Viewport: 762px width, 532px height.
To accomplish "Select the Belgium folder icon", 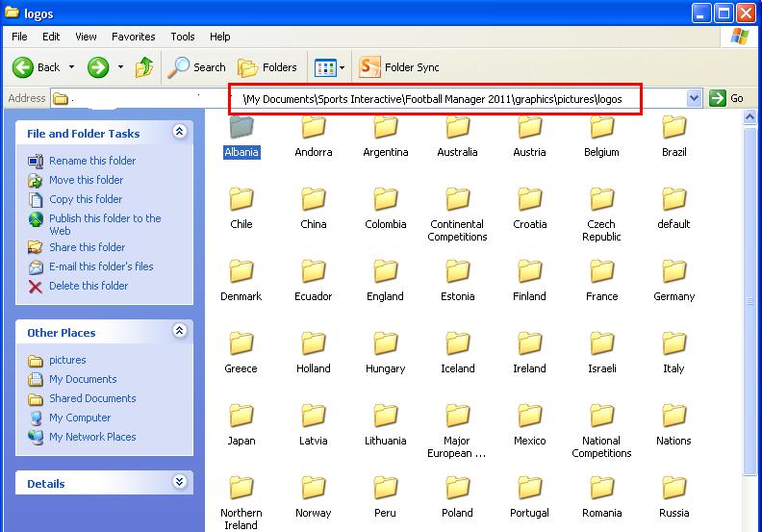I will point(601,127).
